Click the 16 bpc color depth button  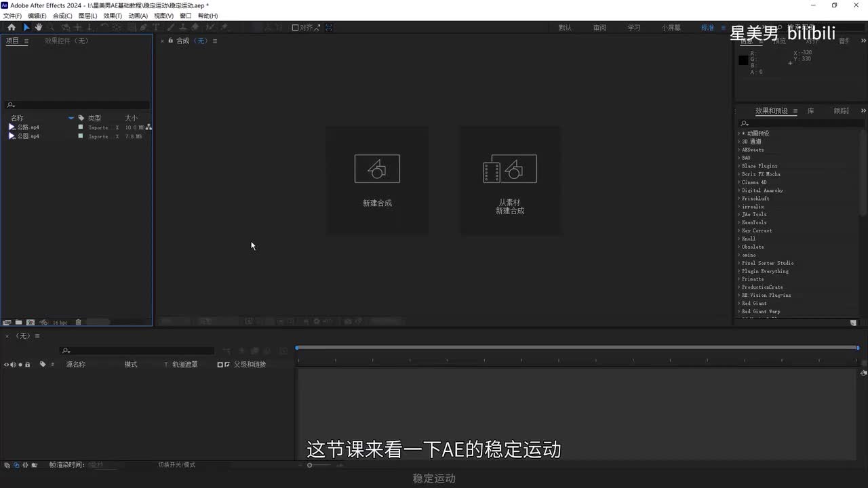(x=60, y=323)
